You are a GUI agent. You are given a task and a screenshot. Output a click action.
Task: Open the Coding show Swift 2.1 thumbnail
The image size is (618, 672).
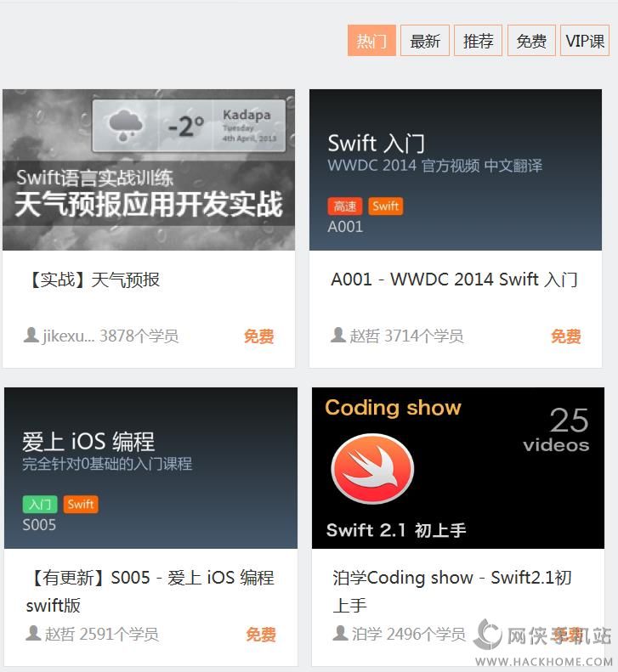tap(458, 468)
